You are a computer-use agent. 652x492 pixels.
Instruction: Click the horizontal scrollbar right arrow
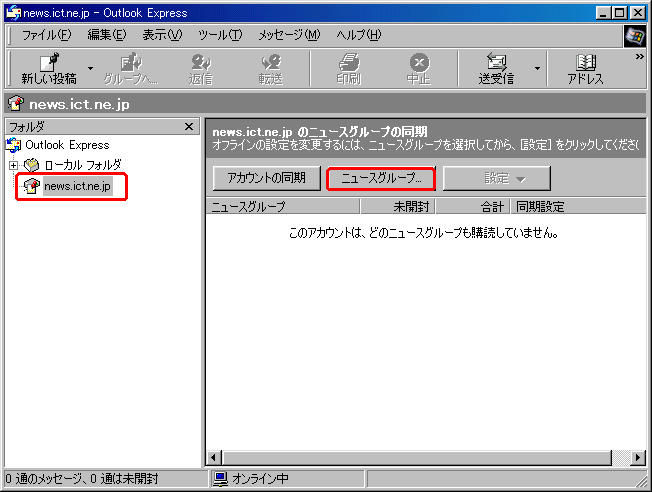click(638, 458)
